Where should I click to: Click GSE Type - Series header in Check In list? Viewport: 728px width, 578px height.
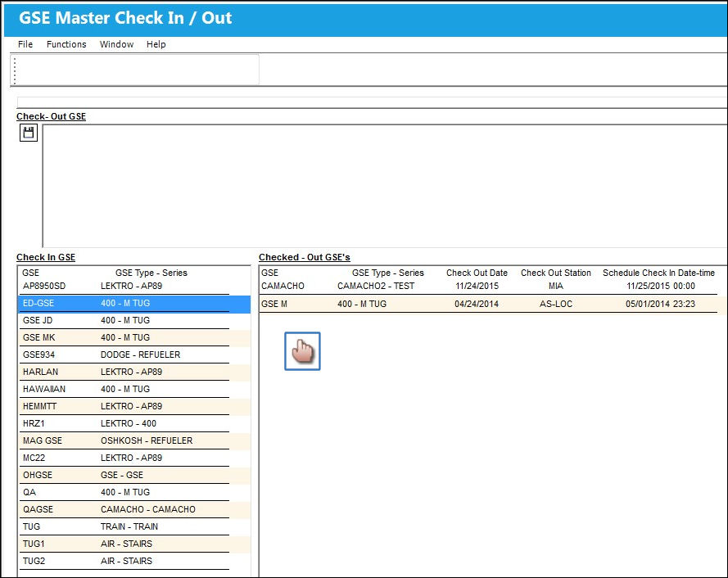[151, 273]
